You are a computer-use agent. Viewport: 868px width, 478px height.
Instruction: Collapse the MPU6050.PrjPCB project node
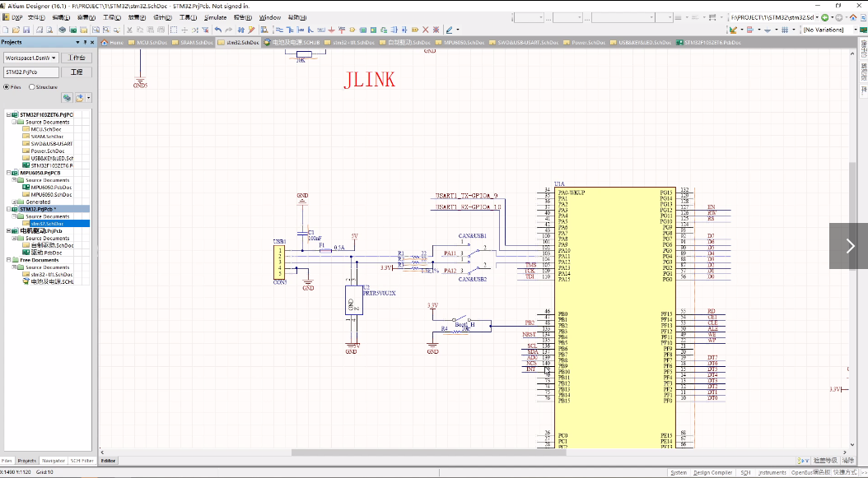tap(8, 173)
